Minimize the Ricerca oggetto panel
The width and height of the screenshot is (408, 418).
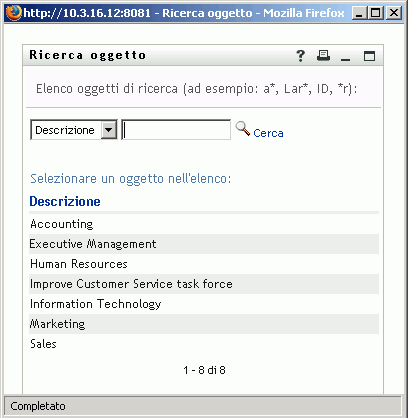[x=345, y=59]
